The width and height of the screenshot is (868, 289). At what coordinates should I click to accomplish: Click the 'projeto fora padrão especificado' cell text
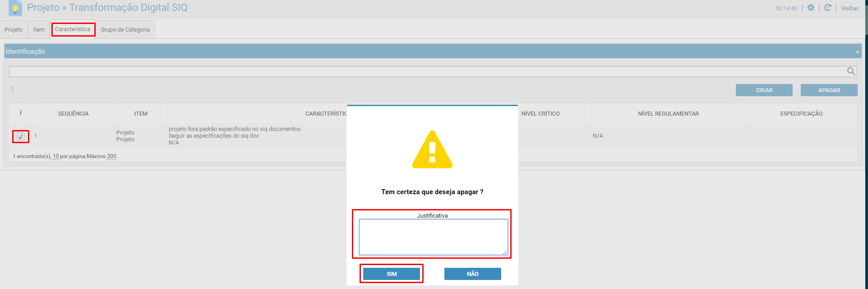click(x=235, y=129)
